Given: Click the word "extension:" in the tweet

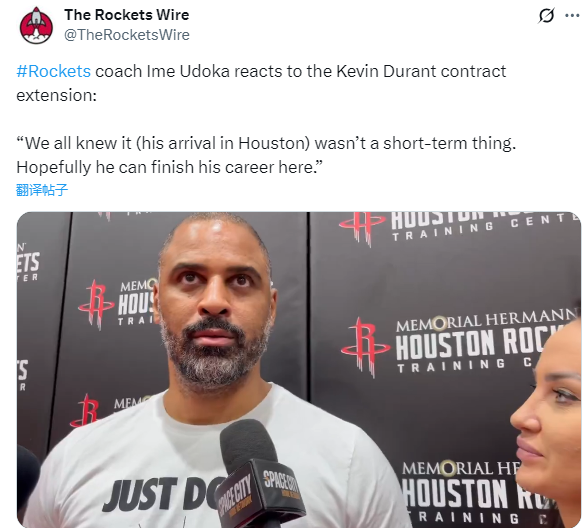Looking at the screenshot, I should pos(56,95).
